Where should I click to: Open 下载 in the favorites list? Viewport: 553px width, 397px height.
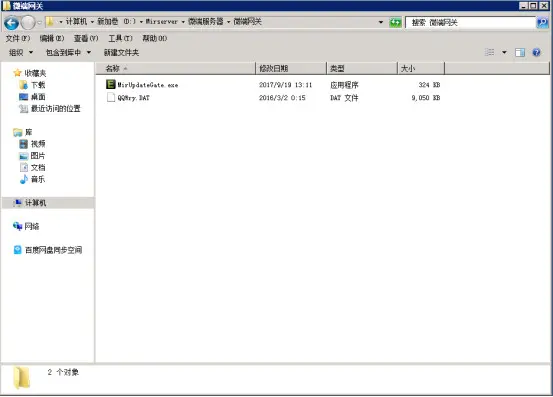tap(38, 85)
